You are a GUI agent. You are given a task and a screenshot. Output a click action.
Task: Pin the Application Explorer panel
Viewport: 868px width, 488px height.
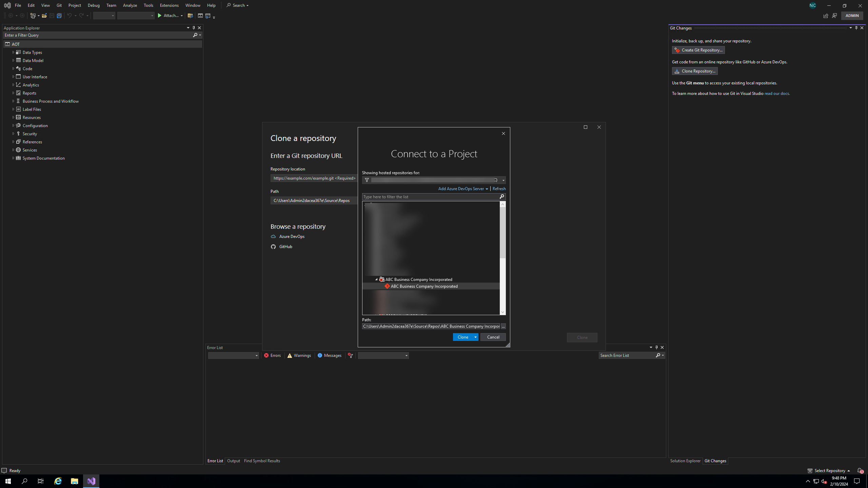point(194,28)
